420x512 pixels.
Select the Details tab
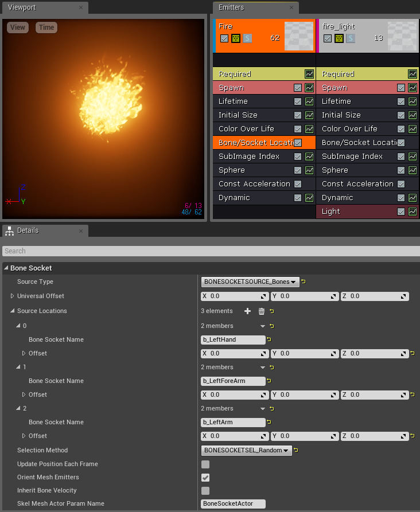[x=28, y=230]
